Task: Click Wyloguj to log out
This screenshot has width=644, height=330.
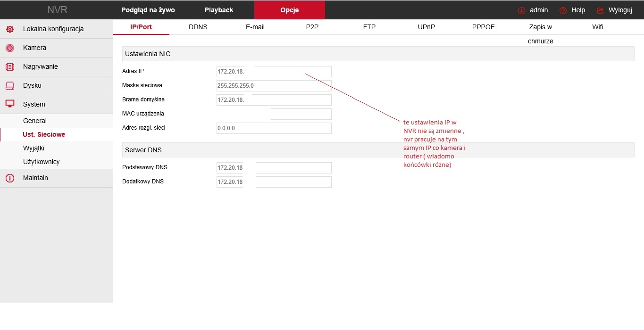Action: click(620, 10)
